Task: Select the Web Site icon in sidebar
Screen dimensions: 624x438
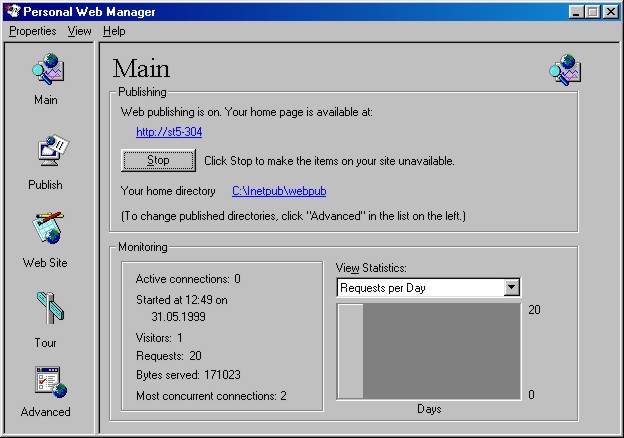Action: point(48,228)
